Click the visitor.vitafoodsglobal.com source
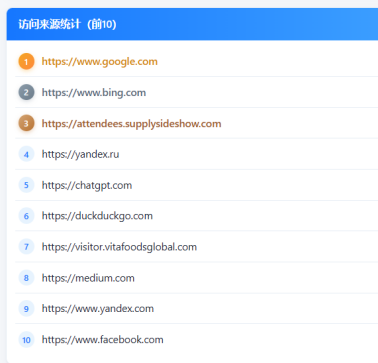The width and height of the screenshot is (378, 363). tap(119, 247)
